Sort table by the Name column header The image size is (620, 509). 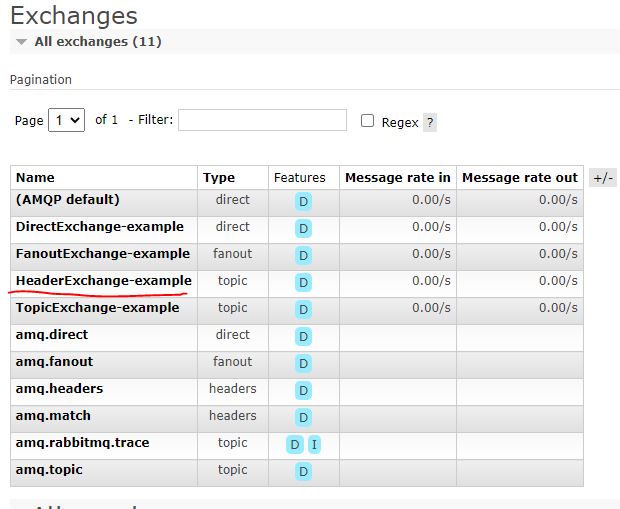click(35, 178)
